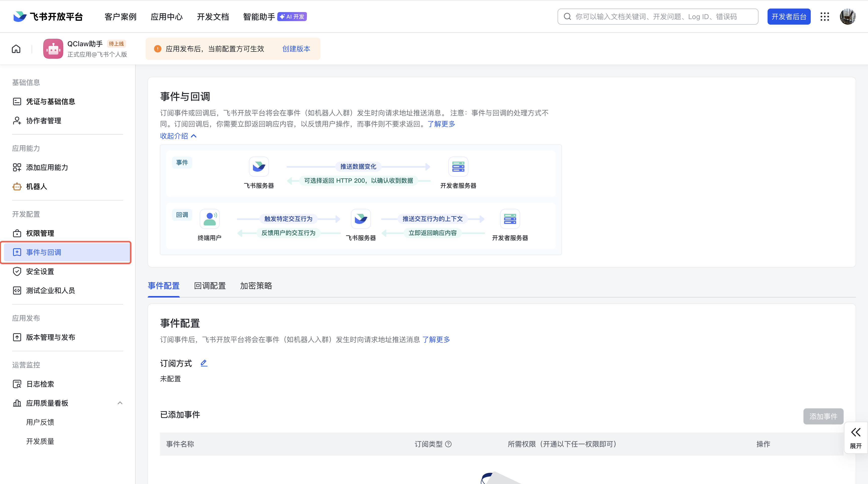868x484 pixels.
Task: Edit 订阅方式 with the pencil icon
Action: [203, 363]
